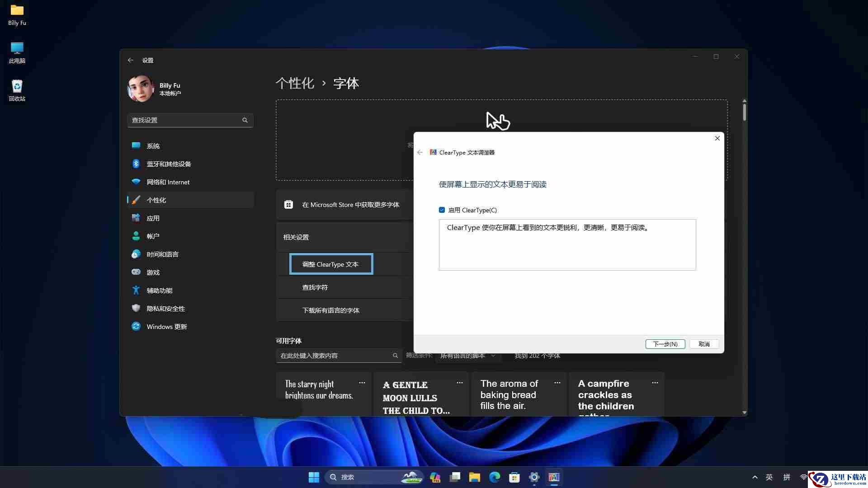The height and width of the screenshot is (488, 868).
Task: Click the magnifier icon in font search field
Action: click(x=395, y=356)
